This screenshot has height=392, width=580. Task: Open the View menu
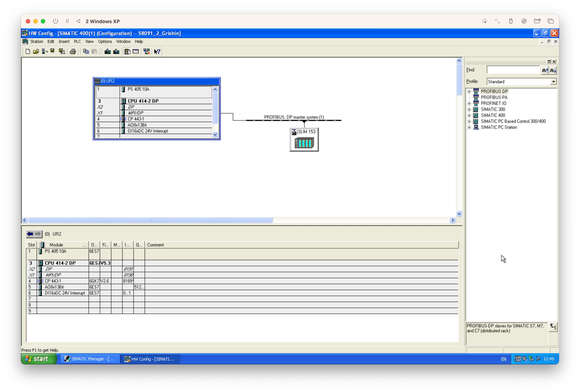coord(89,41)
